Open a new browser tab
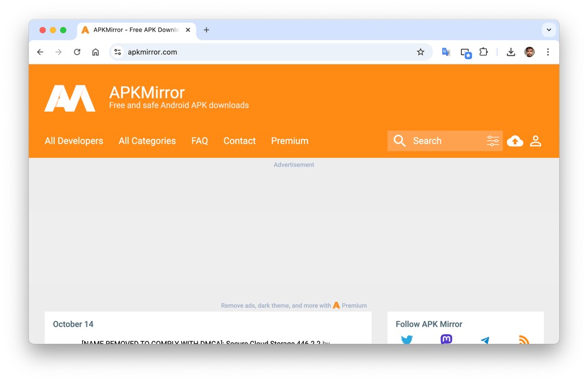588x382 pixels. [206, 29]
